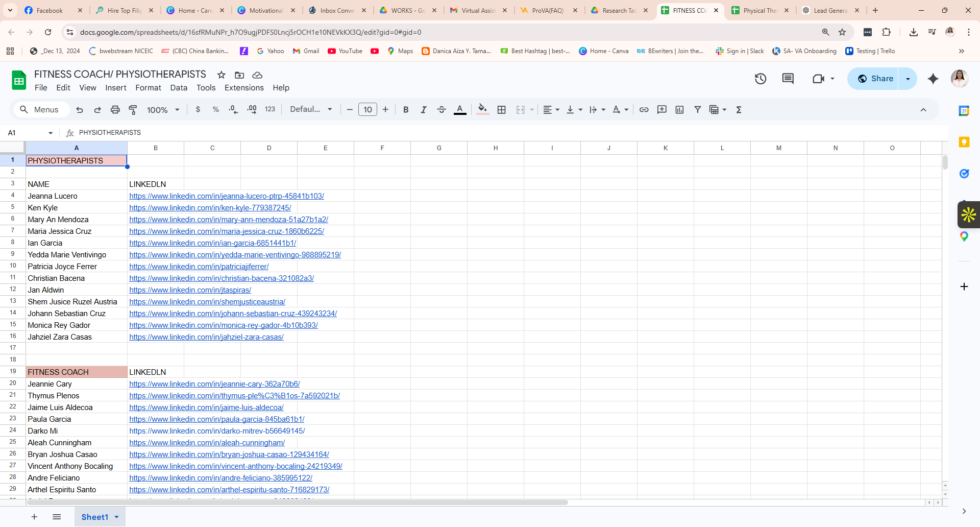This screenshot has width=980, height=527.
Task: Click the Share button
Action: (x=873, y=79)
